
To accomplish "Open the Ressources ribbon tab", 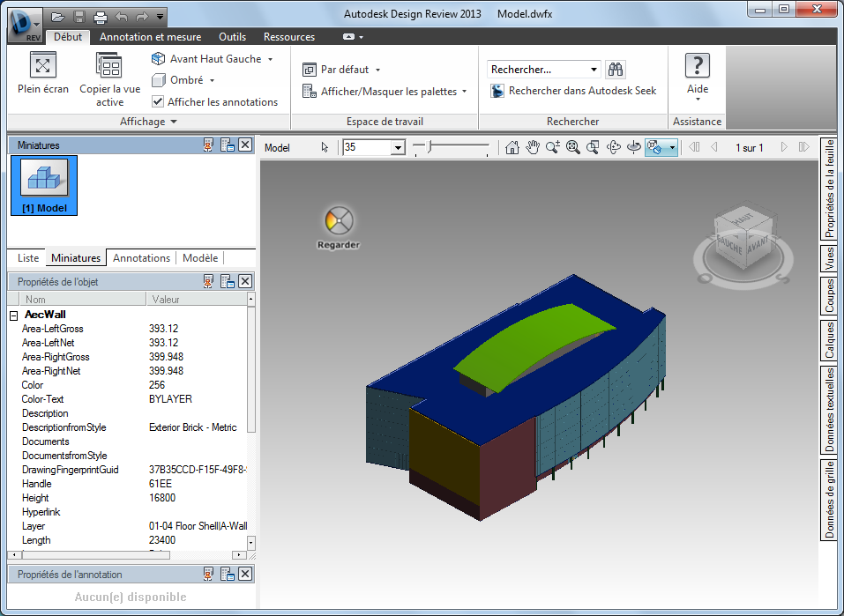I will [289, 37].
